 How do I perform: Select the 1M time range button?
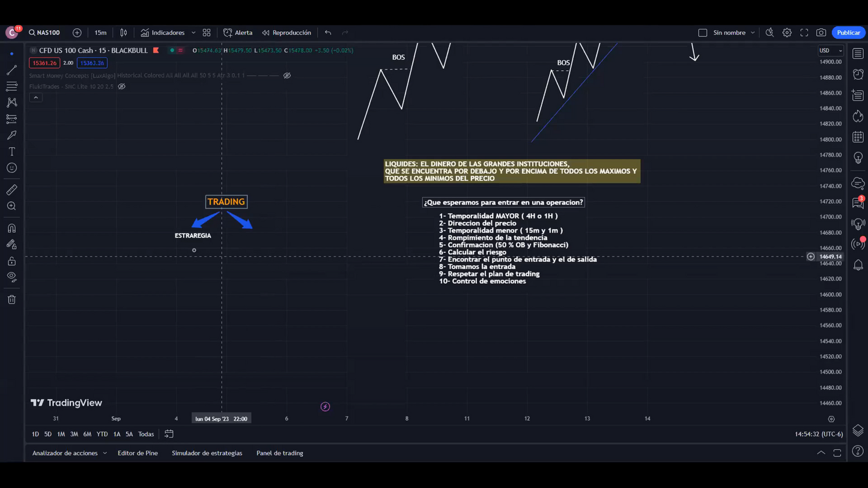pos(61,434)
